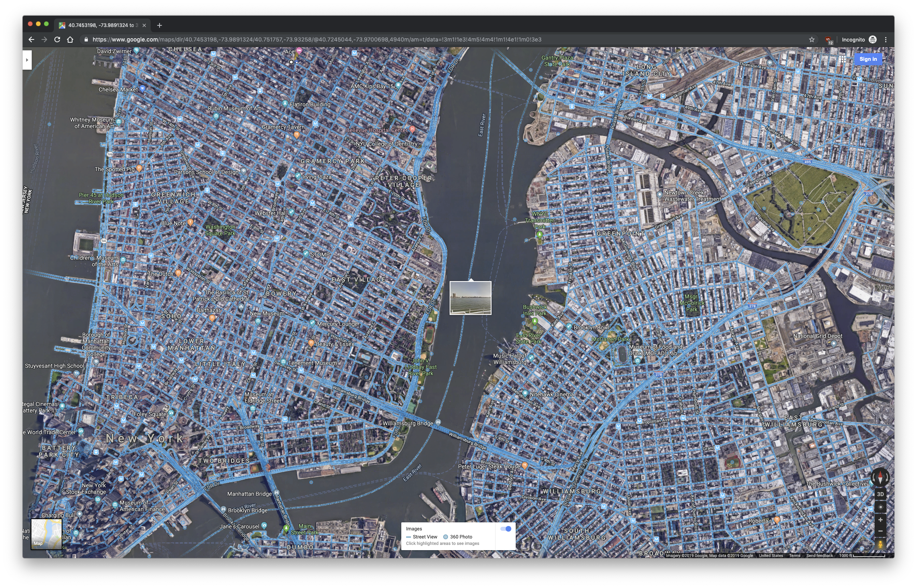Click Send feedback in the footer

pos(819,555)
